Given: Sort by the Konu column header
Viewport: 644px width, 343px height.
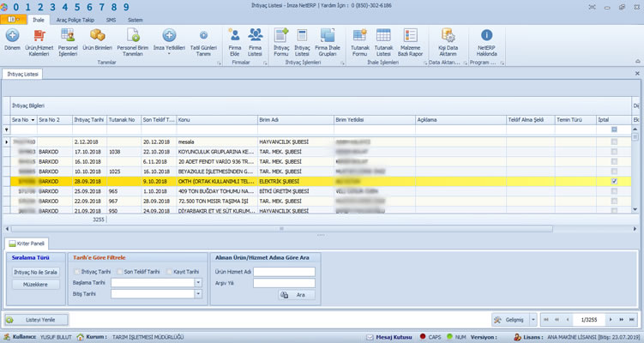Looking at the screenshot, I should pyautogui.click(x=217, y=120).
